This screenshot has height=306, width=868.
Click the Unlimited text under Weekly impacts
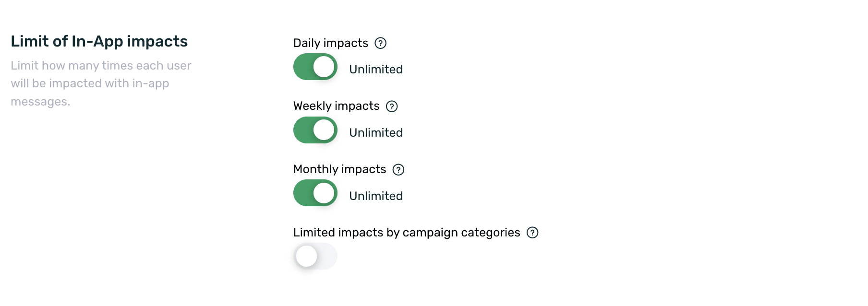(375, 133)
